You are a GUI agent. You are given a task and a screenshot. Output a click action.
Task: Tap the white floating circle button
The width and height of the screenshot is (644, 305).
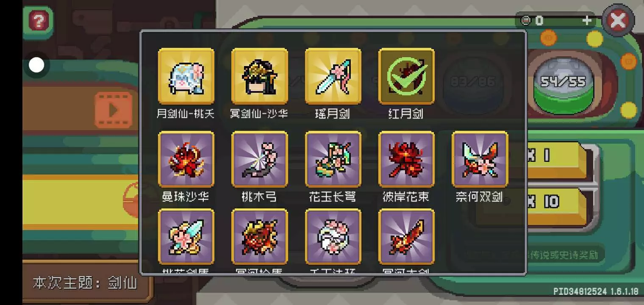(36, 65)
